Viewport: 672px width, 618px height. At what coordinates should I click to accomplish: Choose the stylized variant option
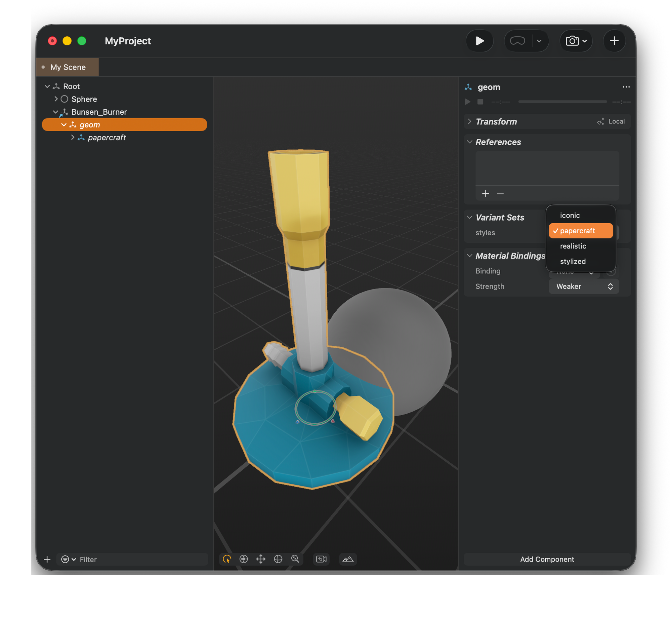click(573, 261)
